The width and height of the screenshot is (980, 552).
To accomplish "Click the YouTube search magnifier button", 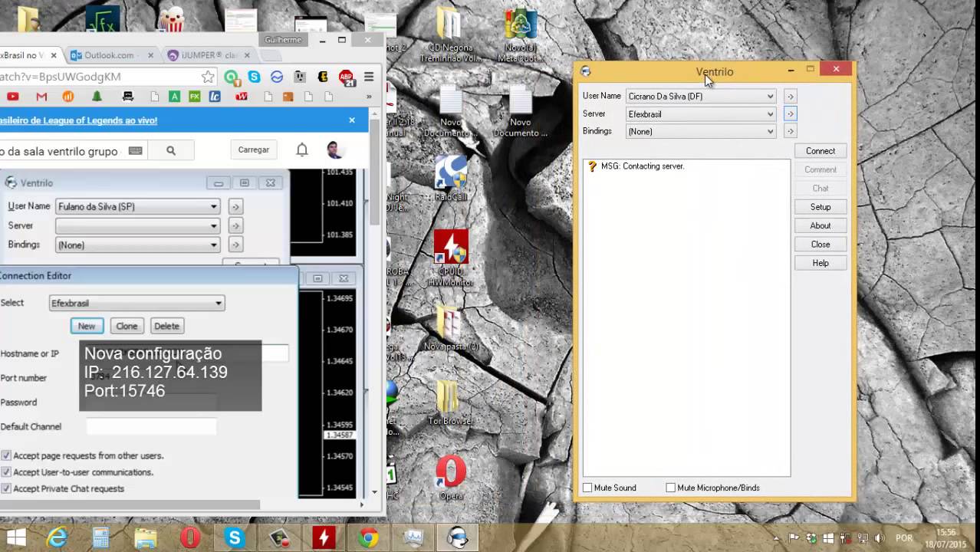I will [171, 151].
